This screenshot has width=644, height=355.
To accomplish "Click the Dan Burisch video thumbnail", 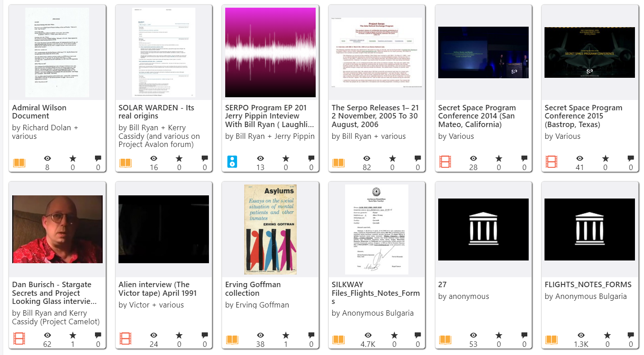I will click(57, 229).
